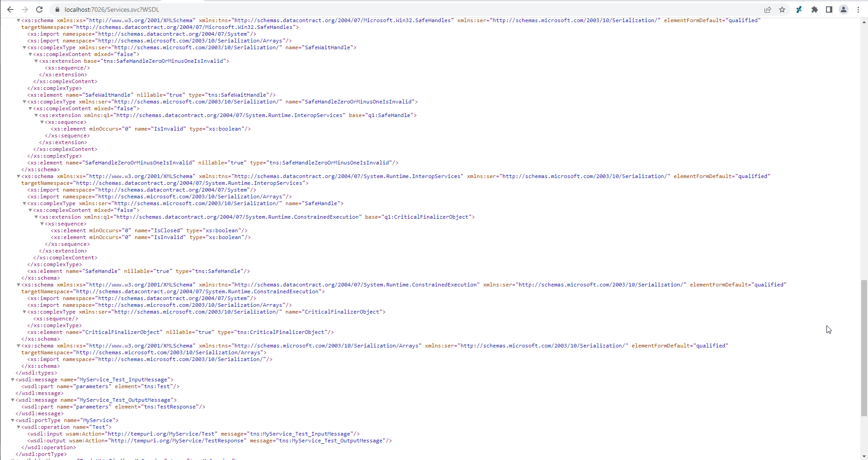Collapse the MyService_Test_InputMessage wsdl:message node
This screenshot has width=868, height=460.
point(13,380)
